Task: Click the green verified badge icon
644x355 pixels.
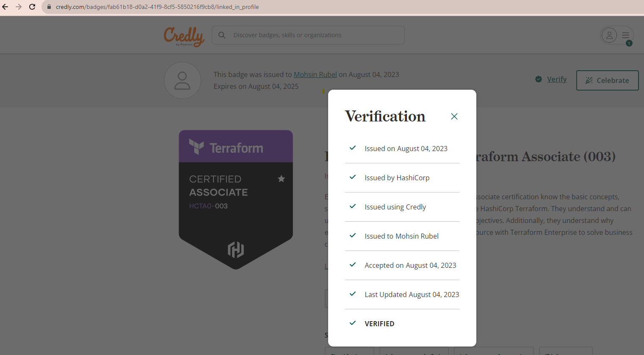Action: tap(539, 79)
